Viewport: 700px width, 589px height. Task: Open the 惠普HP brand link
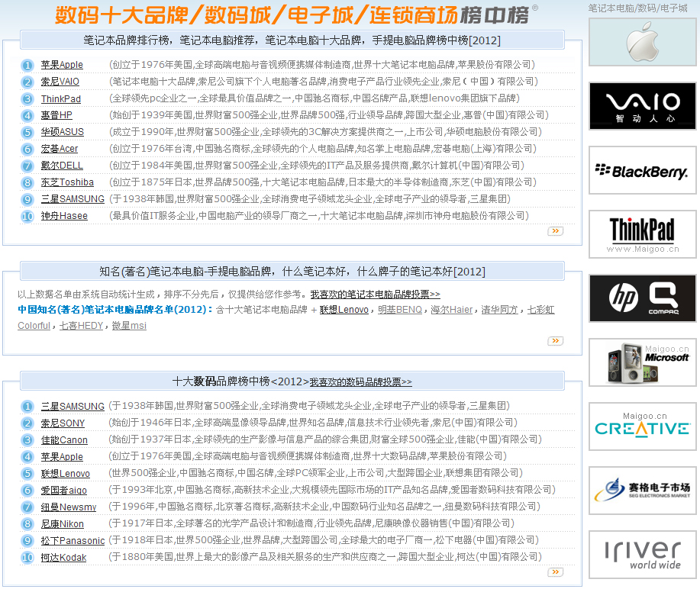56,115
